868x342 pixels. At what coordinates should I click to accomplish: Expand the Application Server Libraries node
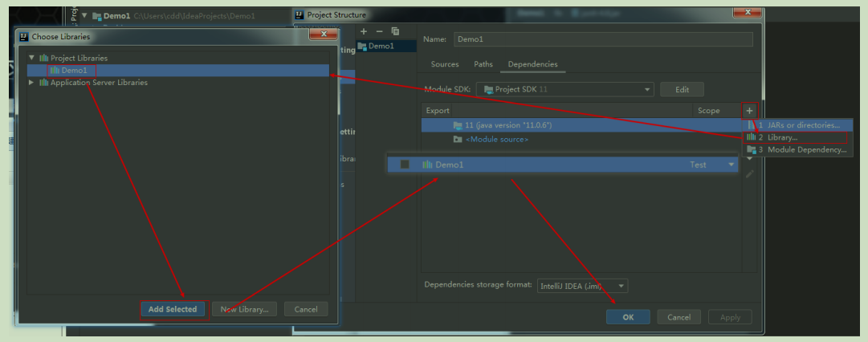[31, 83]
